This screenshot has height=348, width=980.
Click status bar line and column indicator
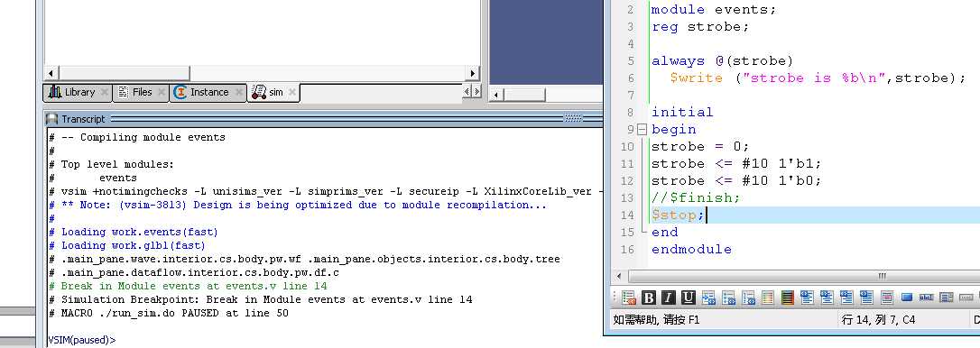[x=878, y=320]
